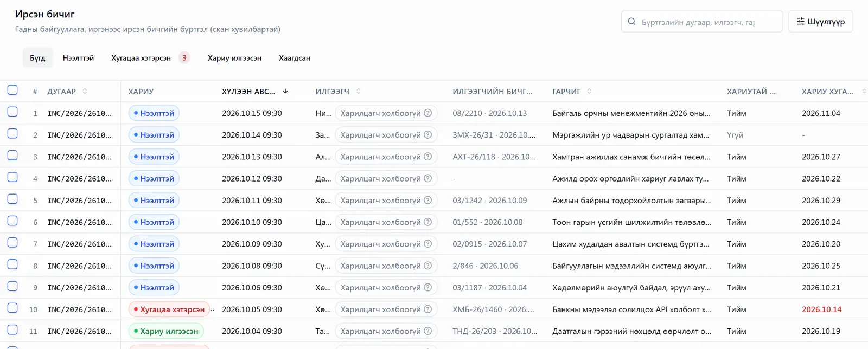
Task: Click the title 'Банкны мэдээлэл солилцох API холболт х...'
Action: (632, 309)
